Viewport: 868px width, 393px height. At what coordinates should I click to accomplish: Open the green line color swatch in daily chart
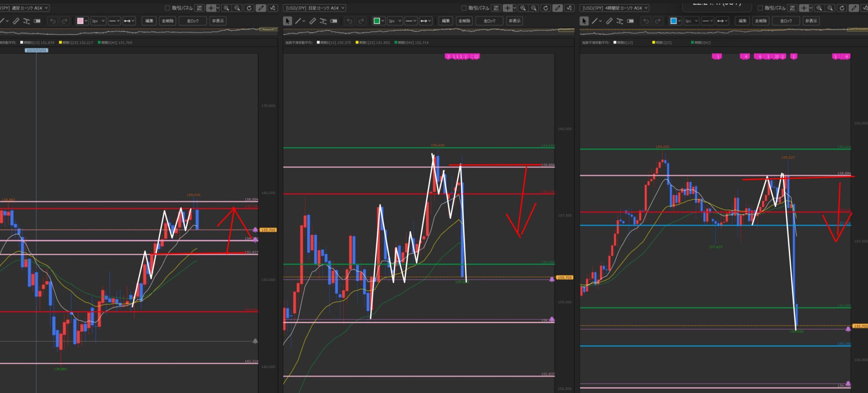coord(376,21)
